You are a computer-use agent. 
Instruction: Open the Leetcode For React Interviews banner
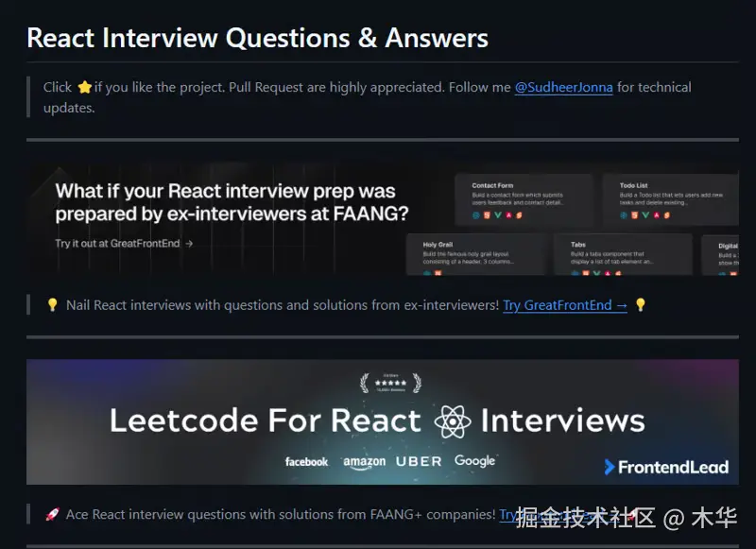click(383, 421)
